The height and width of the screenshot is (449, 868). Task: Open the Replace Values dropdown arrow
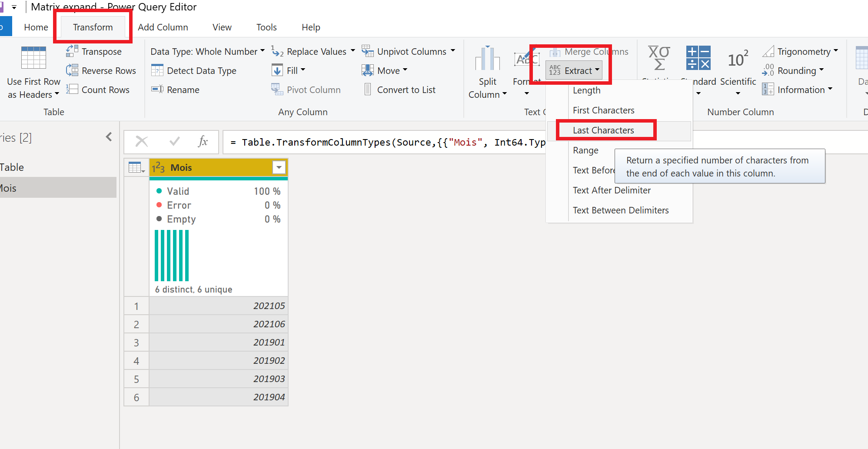(x=353, y=51)
